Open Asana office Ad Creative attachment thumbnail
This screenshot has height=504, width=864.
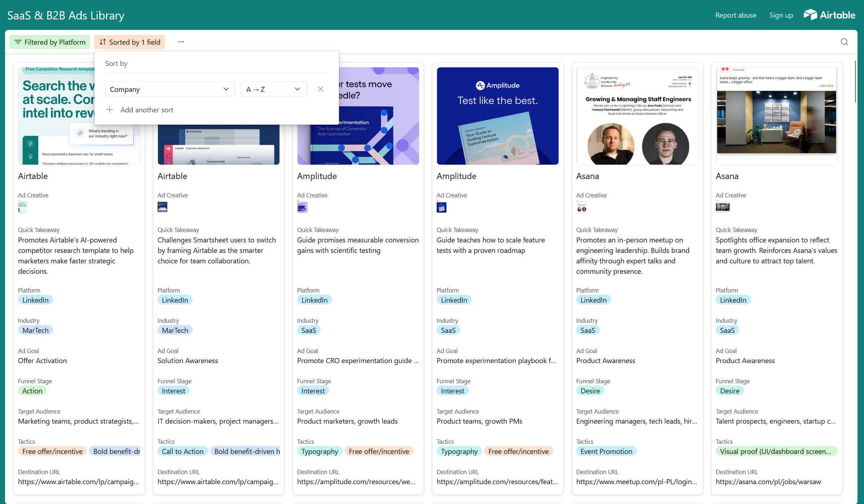click(722, 207)
